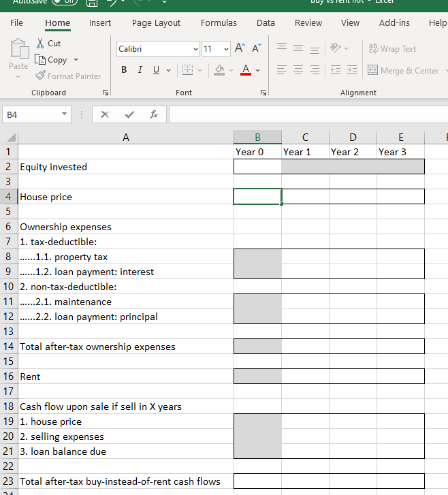The image size is (448, 495).
Task: Select row 16 header
Action: pyautogui.click(x=9, y=377)
